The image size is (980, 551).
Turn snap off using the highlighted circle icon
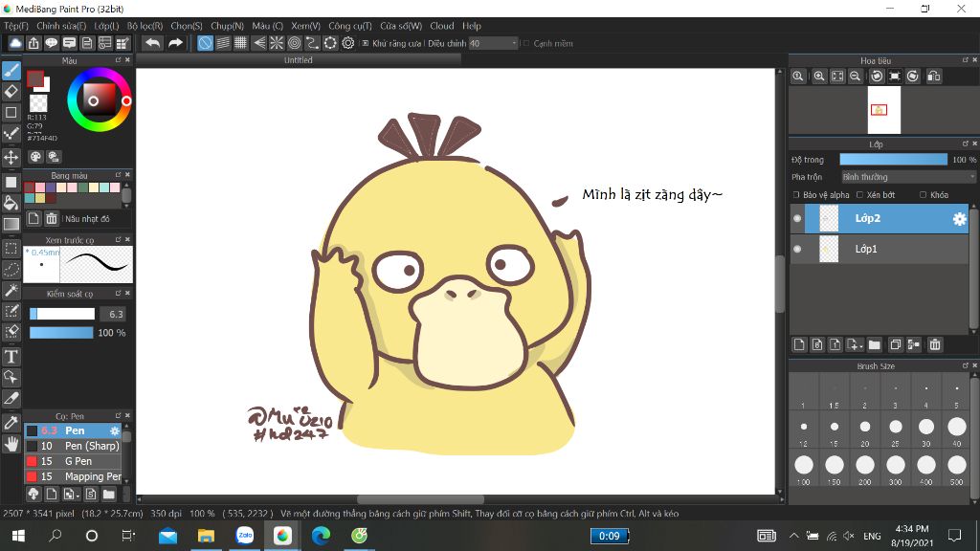(x=205, y=43)
